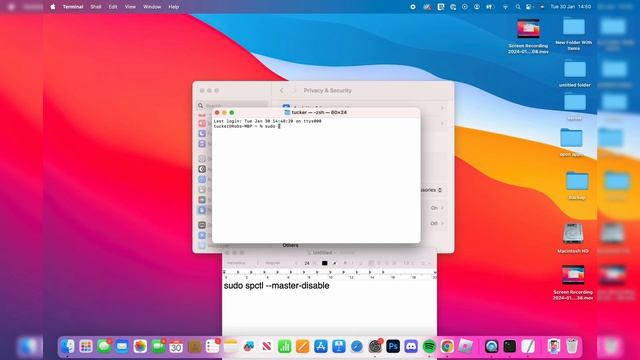Open QuickTime Player in the Dock
640x360 pixels.
[x=491, y=347]
